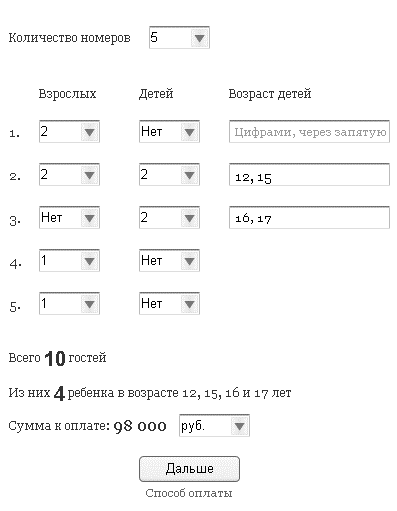The height and width of the screenshot is (511, 397).
Task: Click ages field containing 12, 15
Action: 309,174
